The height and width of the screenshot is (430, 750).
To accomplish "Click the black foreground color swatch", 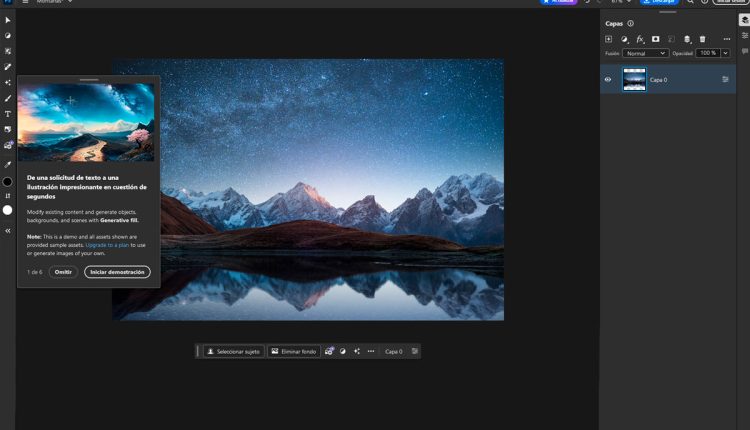I will coord(8,182).
